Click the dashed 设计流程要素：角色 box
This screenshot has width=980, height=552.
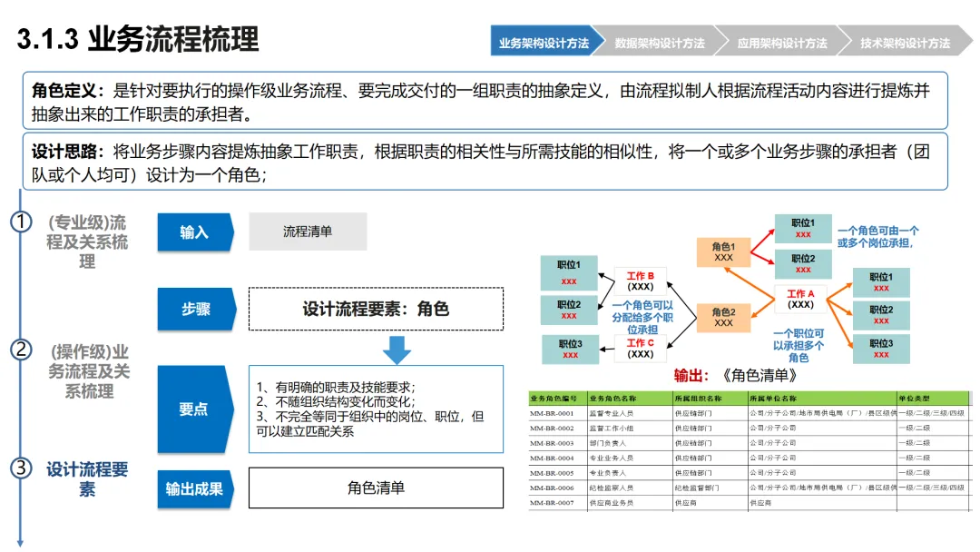(376, 309)
